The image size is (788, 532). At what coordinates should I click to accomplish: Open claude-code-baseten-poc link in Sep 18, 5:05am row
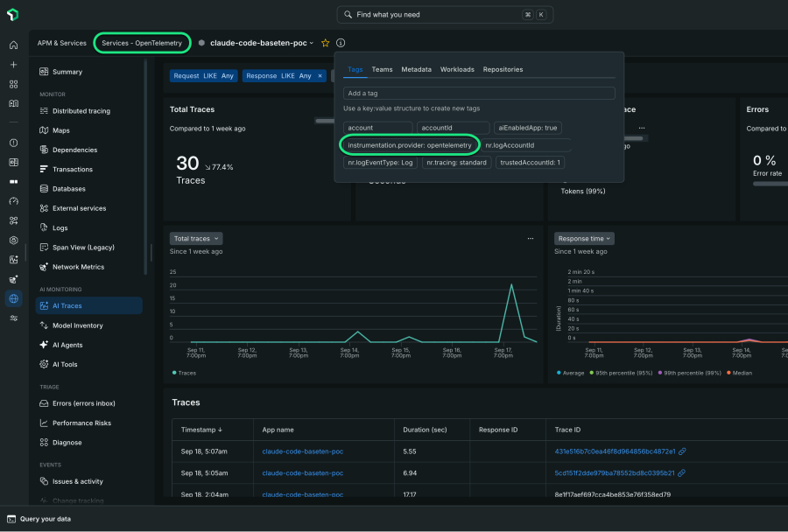pyautogui.click(x=303, y=473)
